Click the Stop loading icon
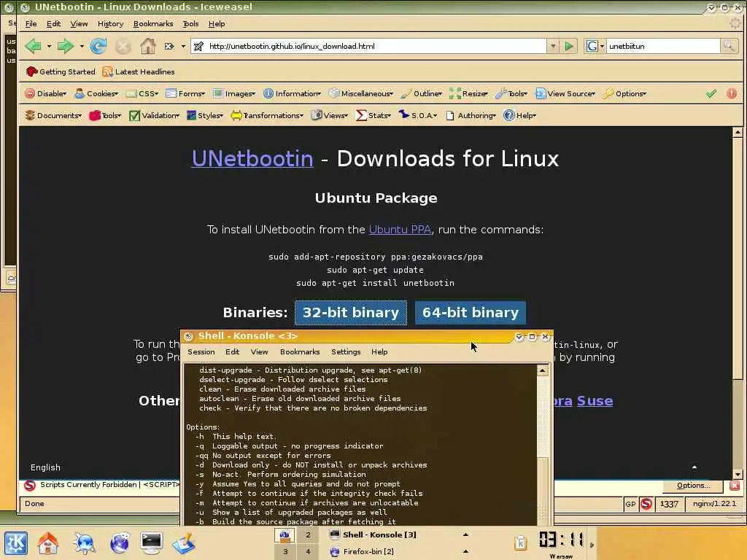Screen dimensions: 747x560 coord(123,46)
